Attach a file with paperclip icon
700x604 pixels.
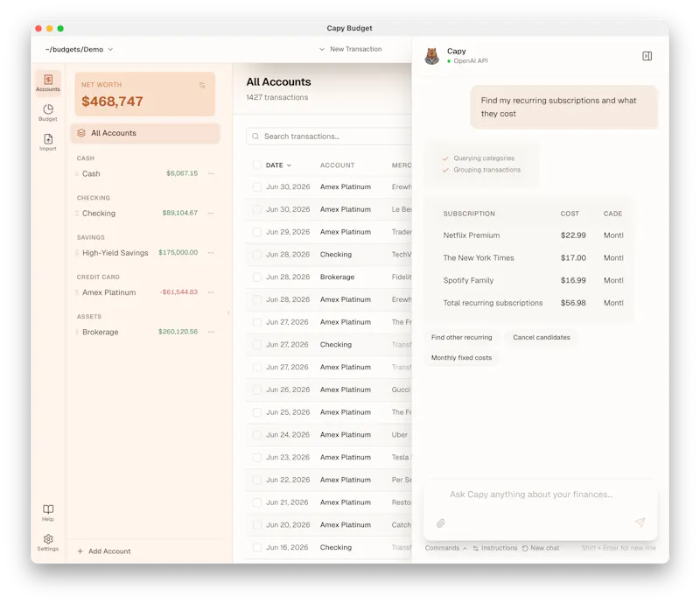(x=441, y=523)
